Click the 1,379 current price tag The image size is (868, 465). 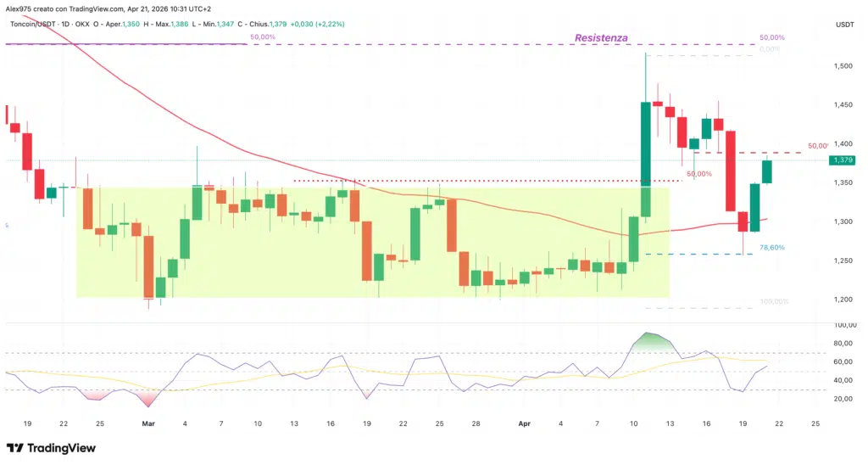pos(842,160)
